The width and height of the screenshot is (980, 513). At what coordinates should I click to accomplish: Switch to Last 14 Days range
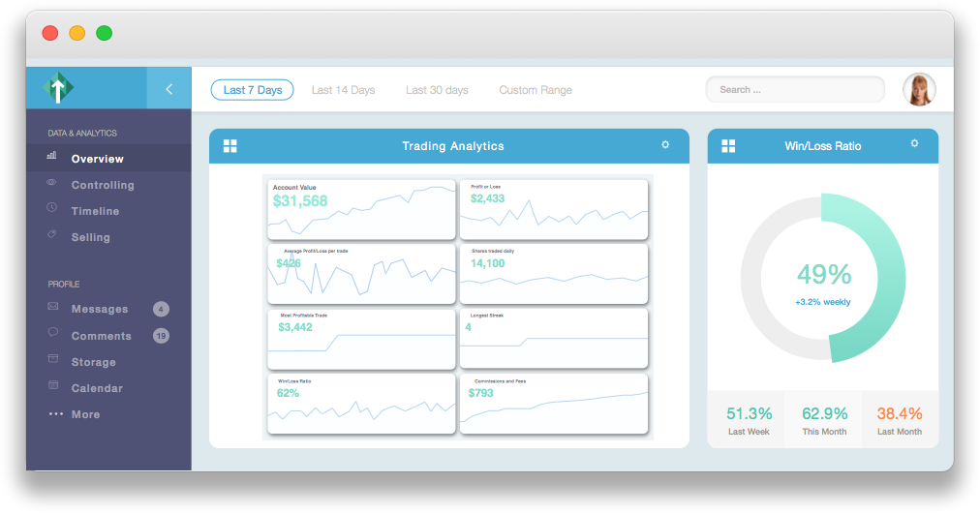[343, 90]
